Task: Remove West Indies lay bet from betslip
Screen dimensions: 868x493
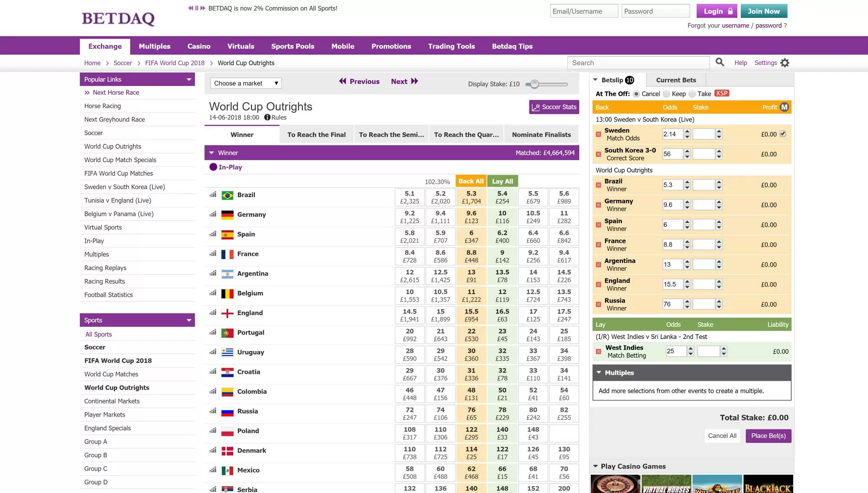Action: pyautogui.click(x=598, y=351)
